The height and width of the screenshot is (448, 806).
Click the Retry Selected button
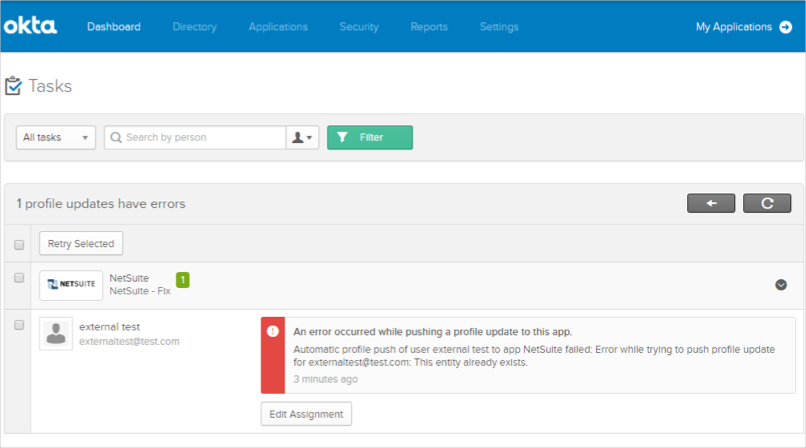[81, 243]
